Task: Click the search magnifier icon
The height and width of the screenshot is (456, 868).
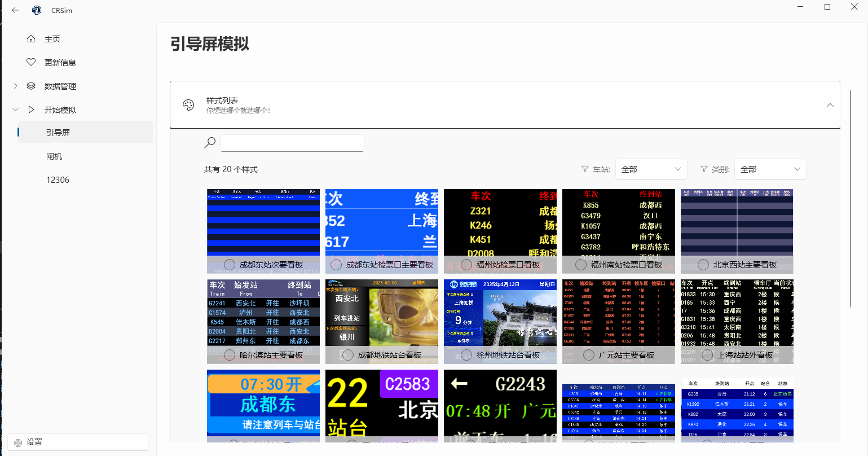Action: pos(210,143)
